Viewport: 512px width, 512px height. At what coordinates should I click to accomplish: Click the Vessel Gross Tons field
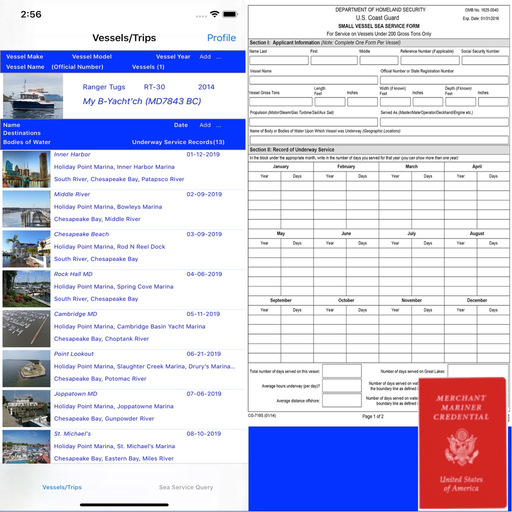point(281,102)
